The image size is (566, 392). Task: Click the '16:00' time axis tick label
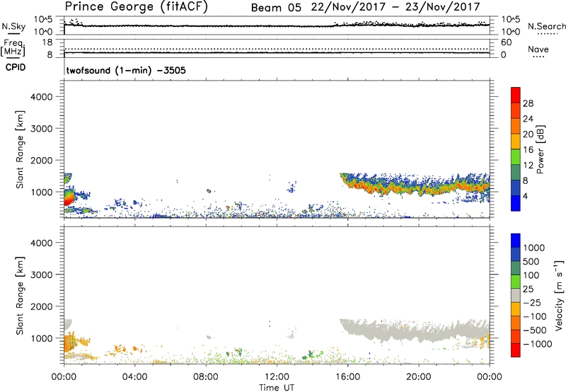[x=348, y=377]
